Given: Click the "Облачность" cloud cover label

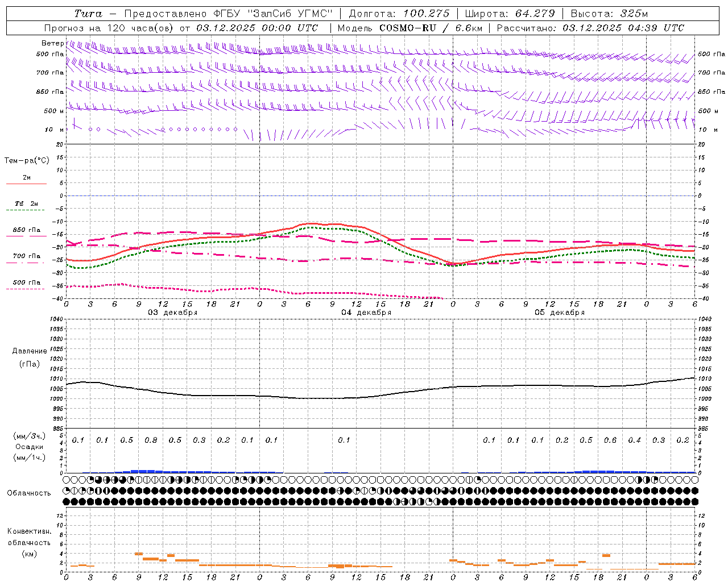Looking at the screenshot, I should (29, 493).
